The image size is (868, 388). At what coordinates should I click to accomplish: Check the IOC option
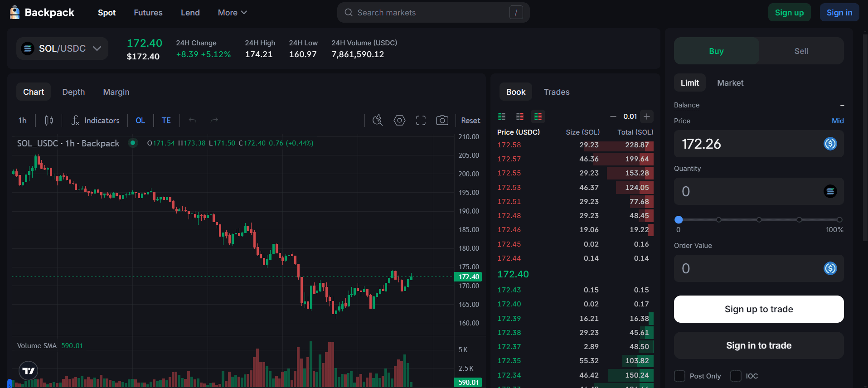tap(736, 376)
